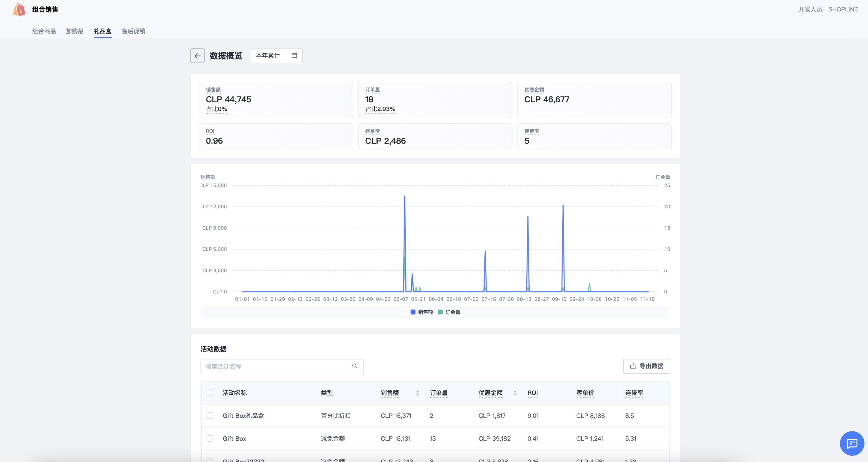Sort table by 优惠金额 column arrows
The height and width of the screenshot is (462, 868).
click(x=515, y=393)
